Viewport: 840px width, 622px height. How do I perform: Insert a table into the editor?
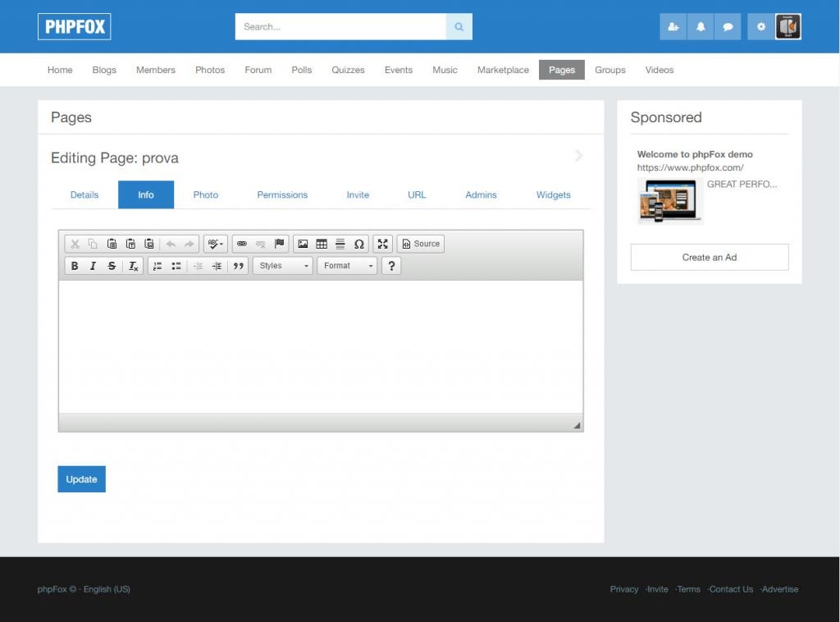tap(322, 244)
